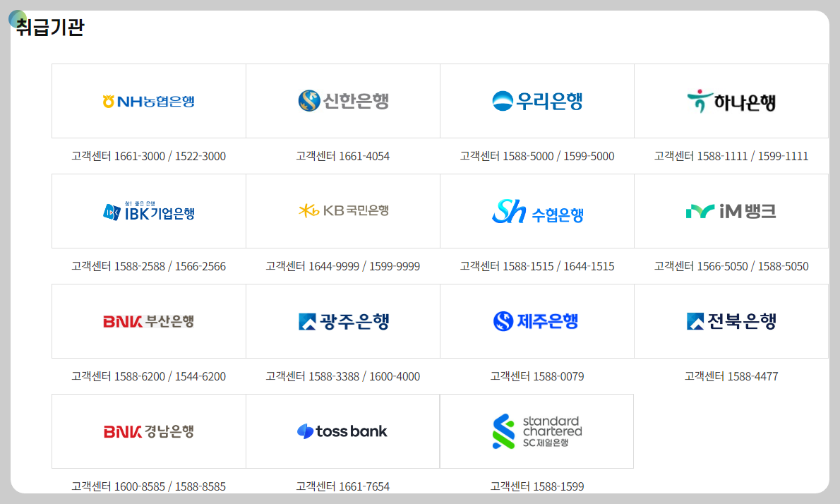The width and height of the screenshot is (840, 504).
Task: Choose the iM뱅크 logo card
Action: point(731,211)
